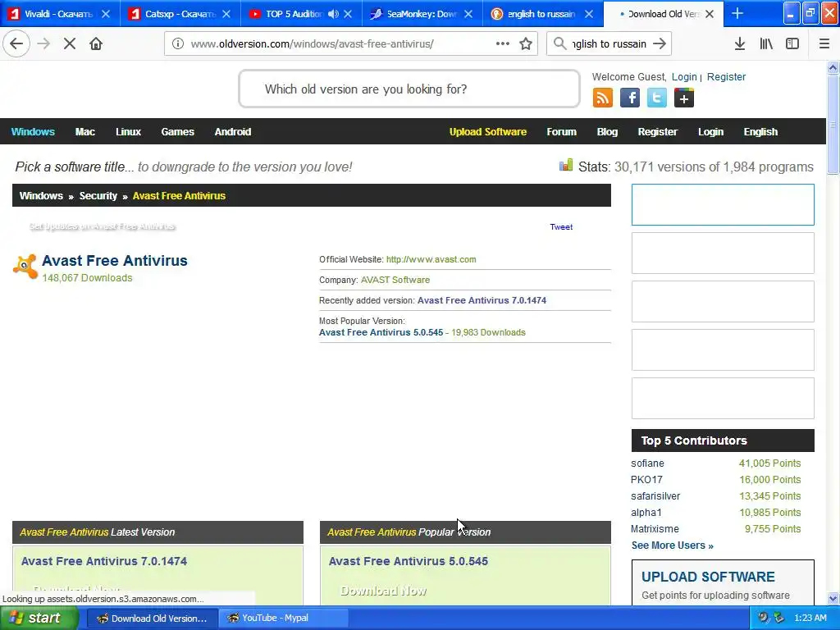Open the browser home page icon
Image resolution: width=840 pixels, height=630 pixels.
96,43
